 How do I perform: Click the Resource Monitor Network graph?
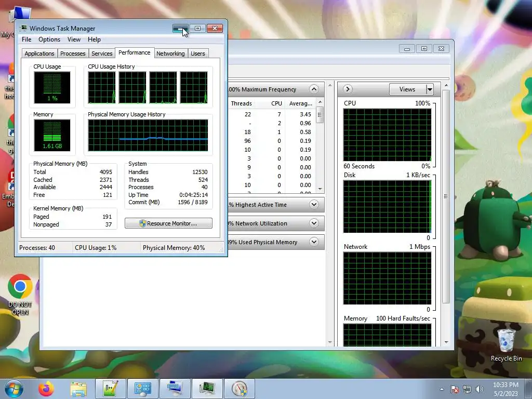click(387, 278)
